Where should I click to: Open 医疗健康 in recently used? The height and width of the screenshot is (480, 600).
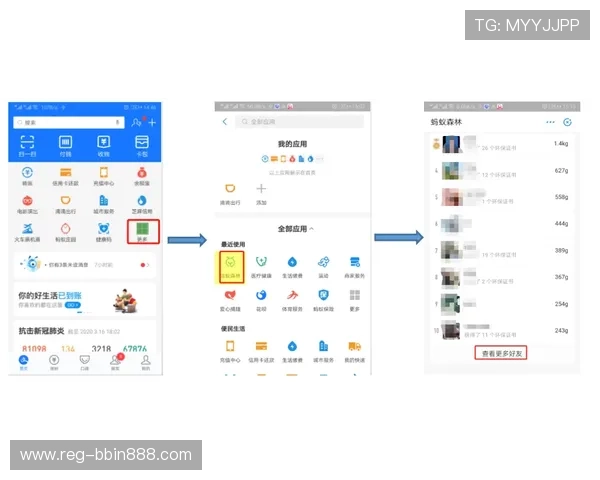261,267
